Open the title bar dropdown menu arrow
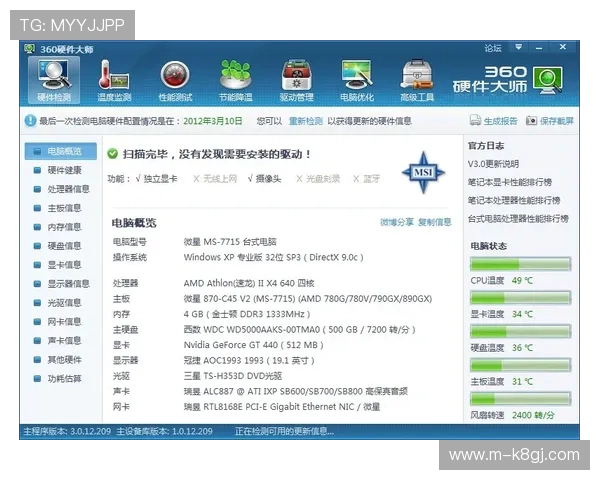Screen dimensions: 600x480 pos(518,47)
